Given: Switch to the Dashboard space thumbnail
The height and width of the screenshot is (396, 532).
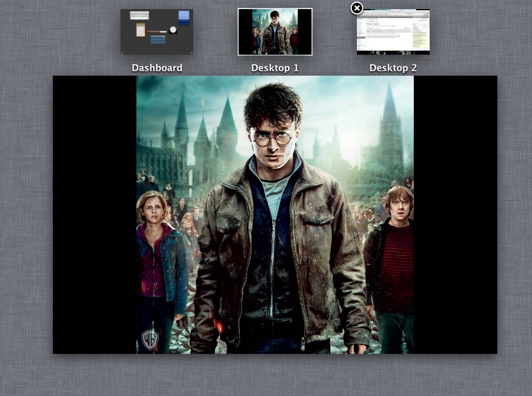Looking at the screenshot, I should click(x=157, y=32).
